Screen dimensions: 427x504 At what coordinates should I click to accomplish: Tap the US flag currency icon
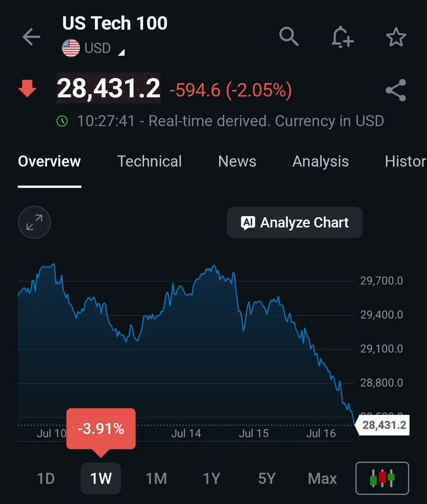pos(71,48)
